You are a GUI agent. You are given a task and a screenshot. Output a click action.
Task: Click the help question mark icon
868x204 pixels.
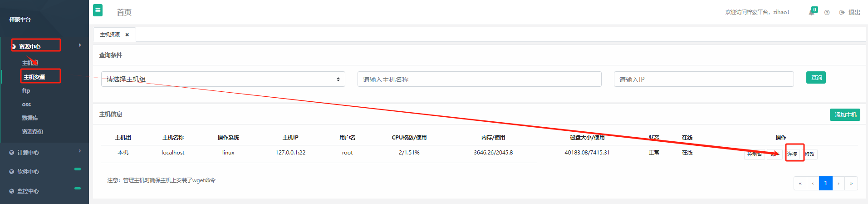[x=827, y=13]
